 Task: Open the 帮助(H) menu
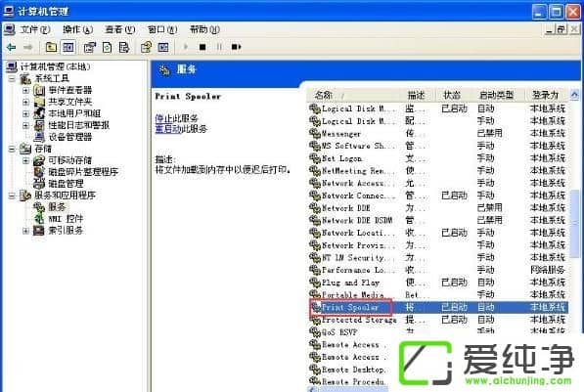[x=204, y=29]
